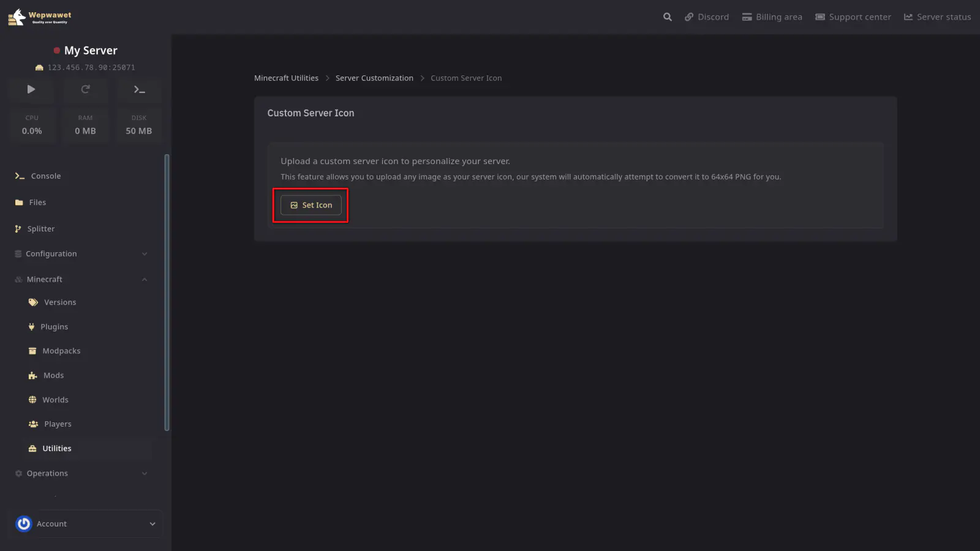Go to Support center

(853, 17)
